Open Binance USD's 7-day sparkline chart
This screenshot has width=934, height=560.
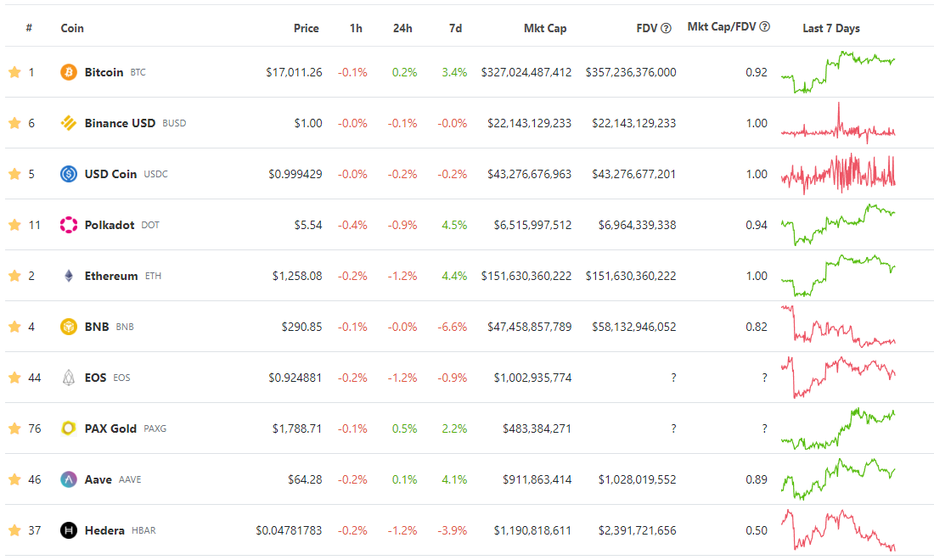[838, 123]
